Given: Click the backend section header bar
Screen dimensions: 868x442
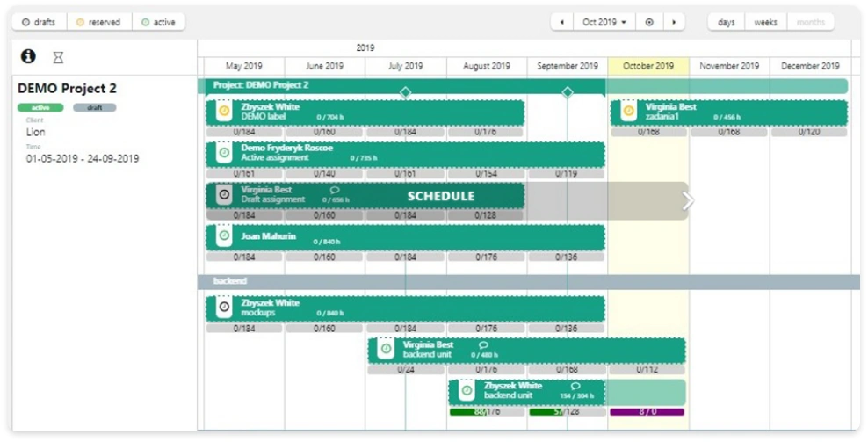Looking at the screenshot, I should point(529,281).
